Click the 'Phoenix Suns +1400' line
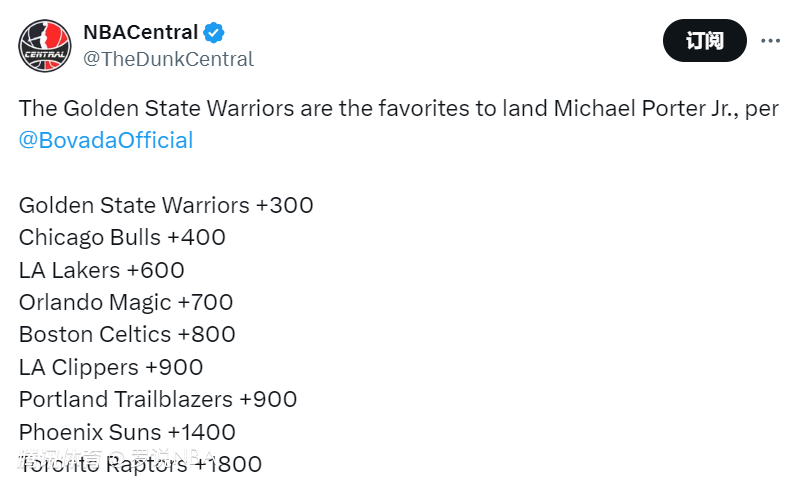 (127, 432)
